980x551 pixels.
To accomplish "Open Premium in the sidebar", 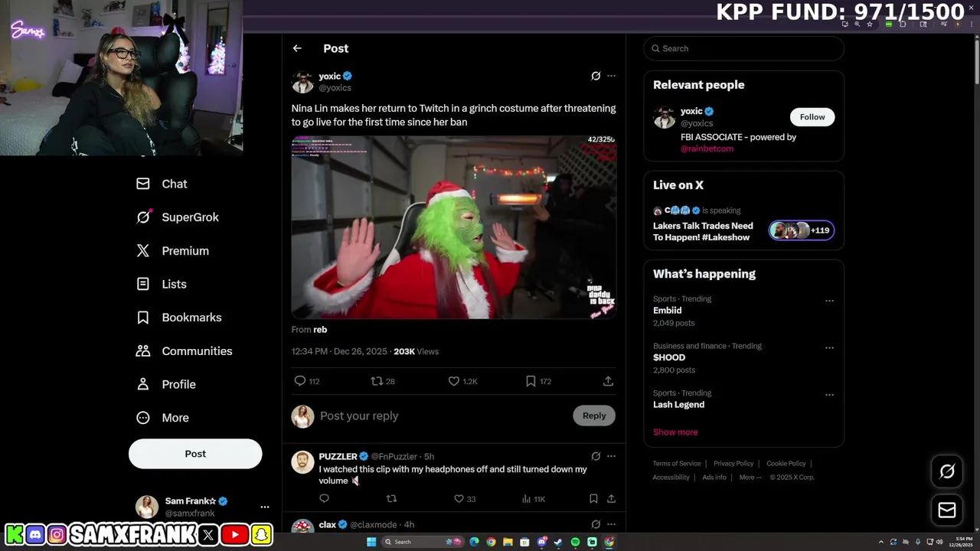I will coord(172,251).
